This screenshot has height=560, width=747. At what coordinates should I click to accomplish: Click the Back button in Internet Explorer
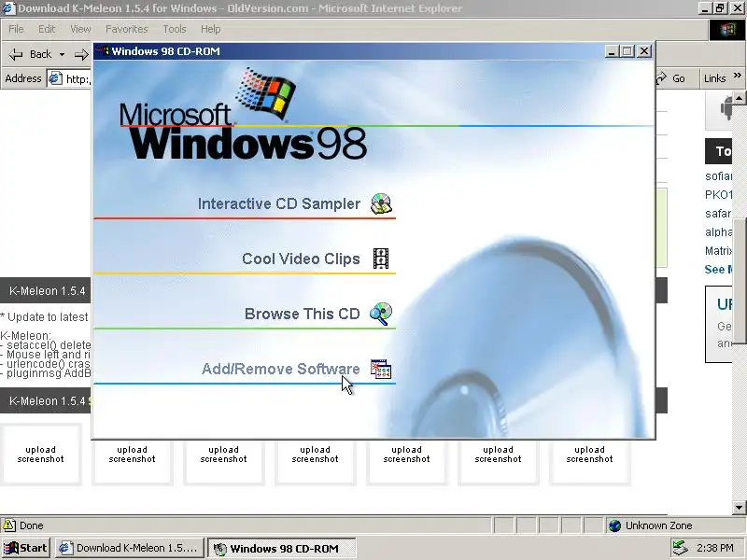point(30,54)
